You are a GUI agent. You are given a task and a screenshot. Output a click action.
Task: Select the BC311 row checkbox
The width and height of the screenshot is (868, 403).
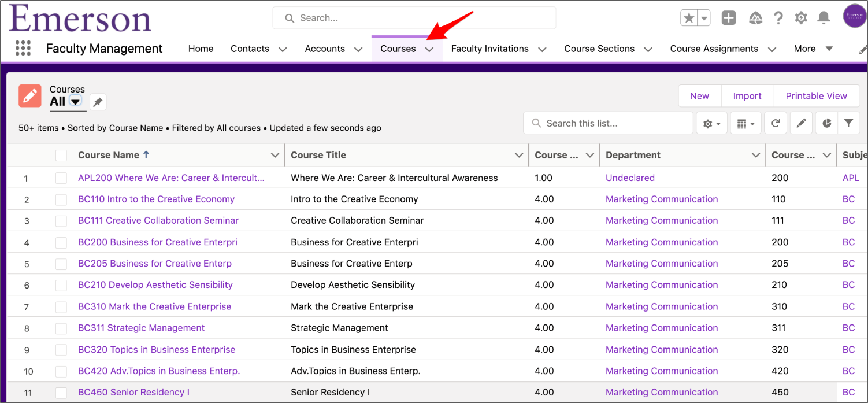coord(61,328)
